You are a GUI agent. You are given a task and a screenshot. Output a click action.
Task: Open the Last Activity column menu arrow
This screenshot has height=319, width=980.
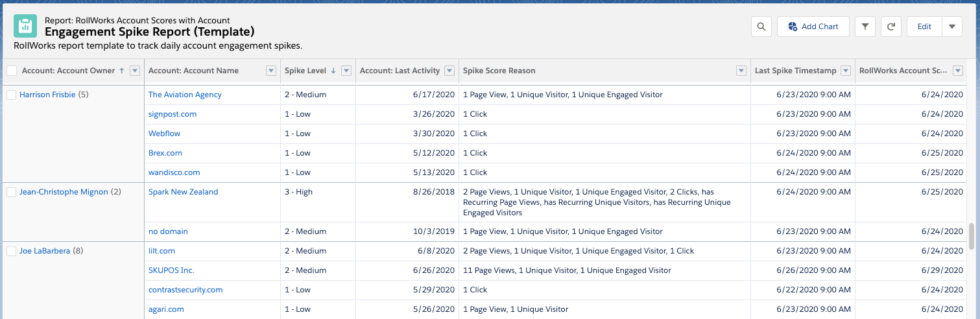click(449, 71)
